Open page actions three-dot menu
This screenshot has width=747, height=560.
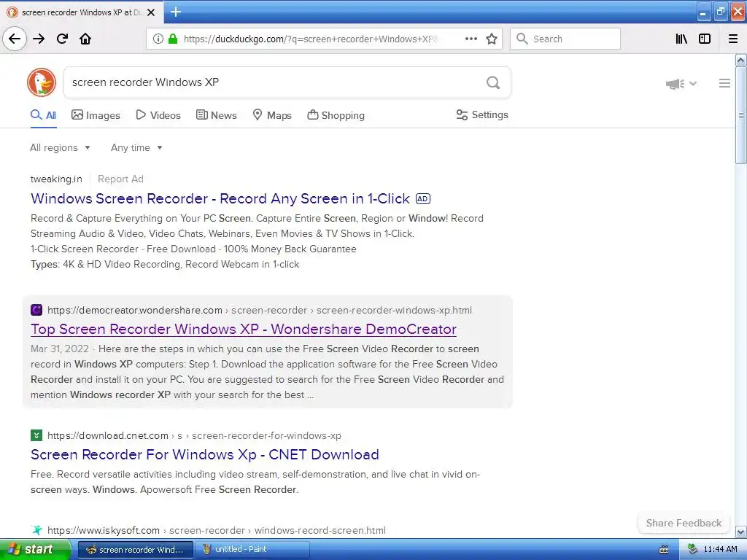coord(471,39)
